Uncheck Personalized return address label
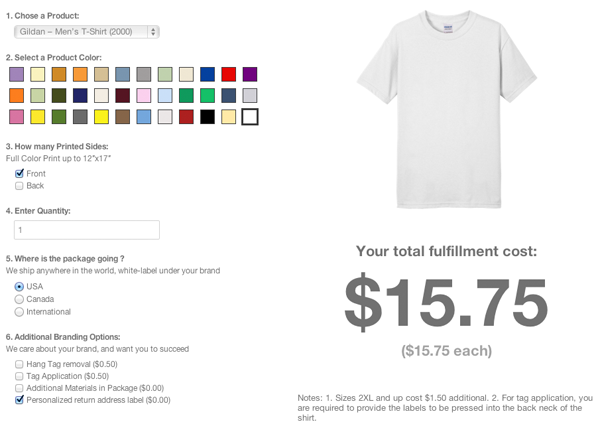600x430 pixels. tap(20, 400)
